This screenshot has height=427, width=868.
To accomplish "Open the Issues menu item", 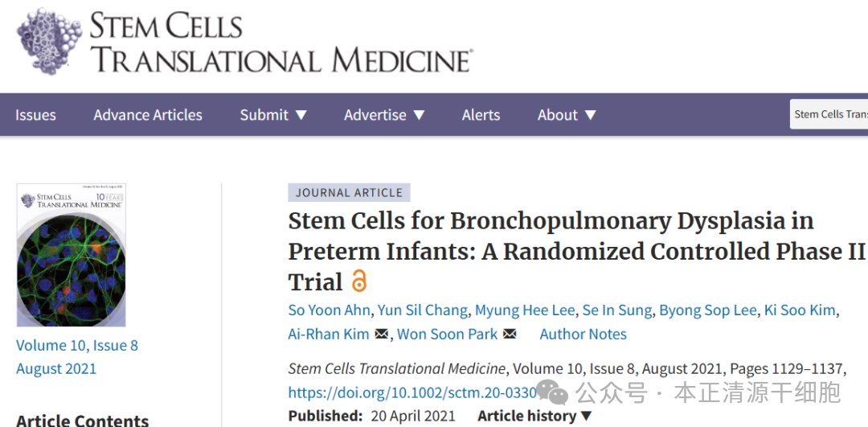I will [35, 115].
